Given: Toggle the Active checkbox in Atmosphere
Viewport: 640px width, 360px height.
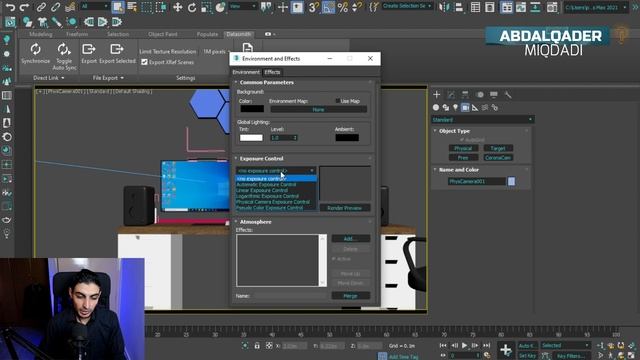Looking at the screenshot, I should (x=334, y=259).
